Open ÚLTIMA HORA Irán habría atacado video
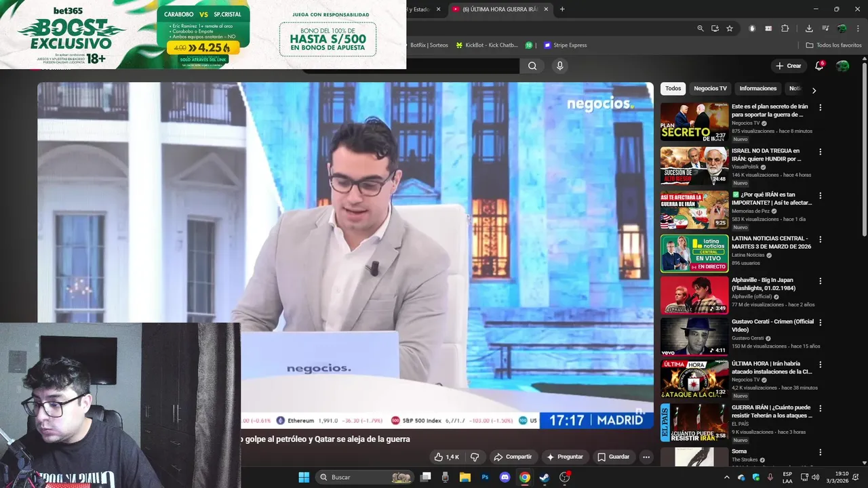 tap(772, 367)
